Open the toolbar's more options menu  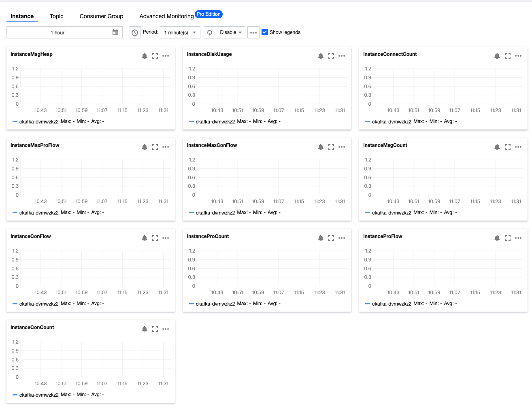253,32
